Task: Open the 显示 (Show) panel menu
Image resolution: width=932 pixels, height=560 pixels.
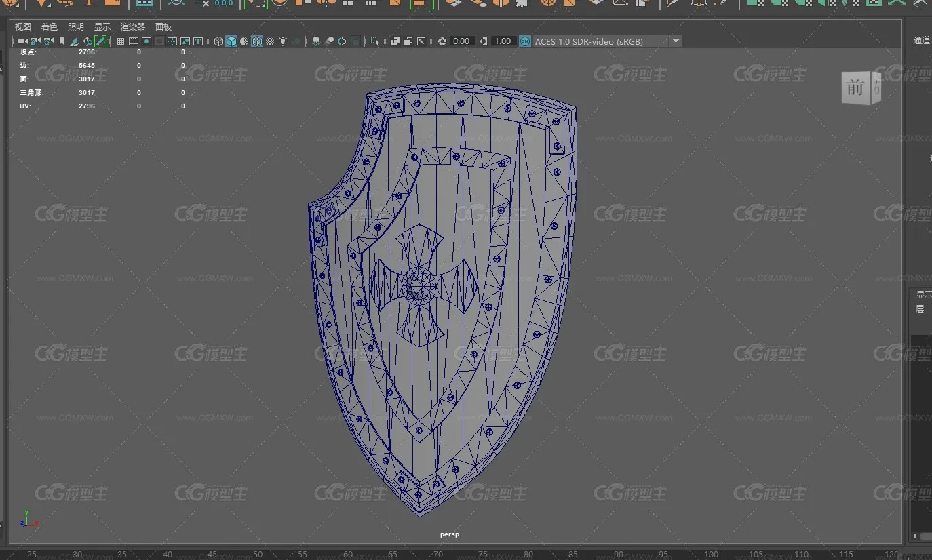Action: (102, 27)
